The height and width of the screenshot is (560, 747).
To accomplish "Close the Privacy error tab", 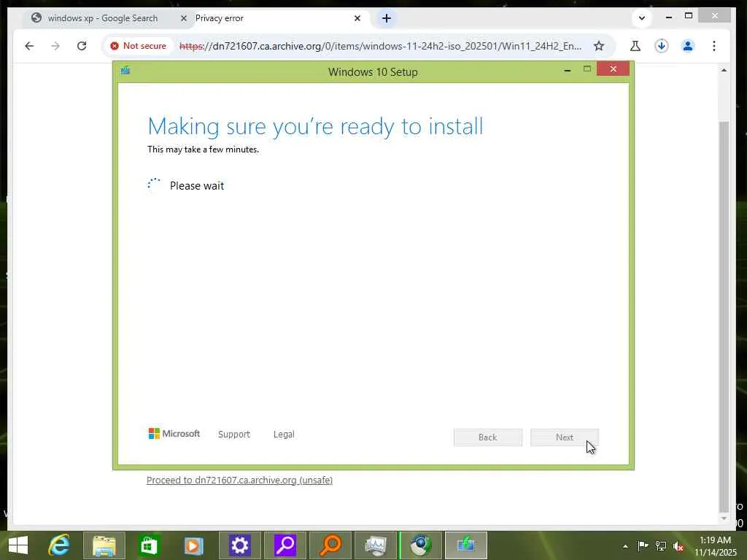I will [x=357, y=18].
